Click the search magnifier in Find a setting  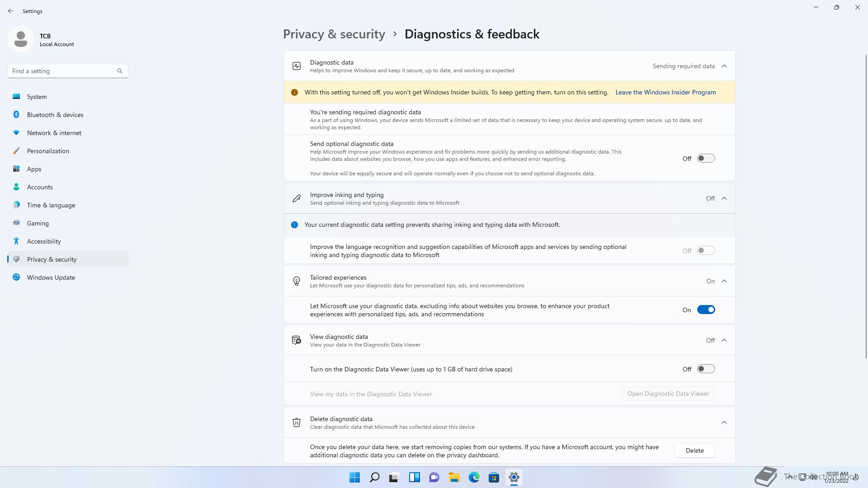pos(120,71)
